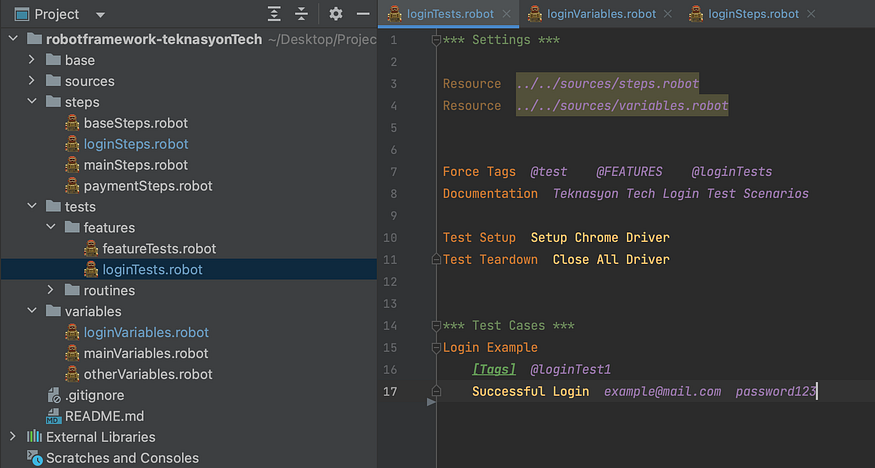The width and height of the screenshot is (875, 468).
Task: Expand the routines folder
Action: 52,290
